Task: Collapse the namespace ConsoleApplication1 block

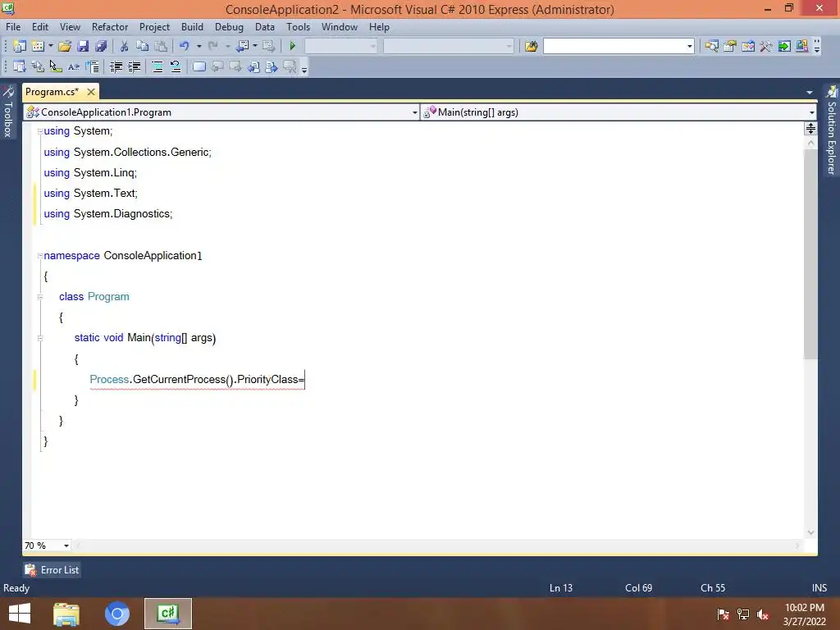Action: tap(40, 256)
